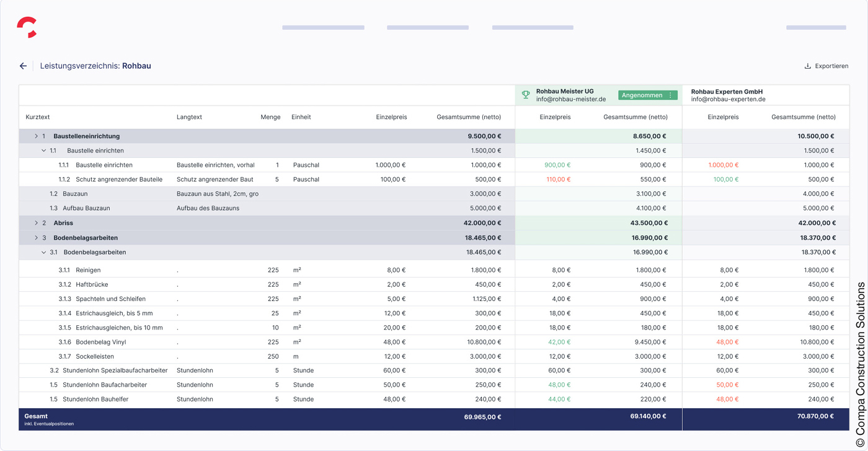Click the download icon next to Exportieren

(807, 65)
